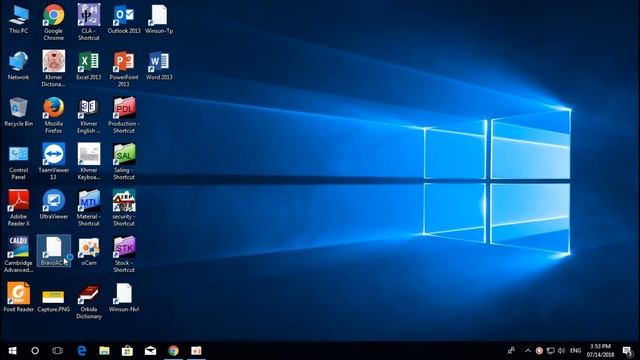Select the BravoAC shortcut file

point(53,251)
